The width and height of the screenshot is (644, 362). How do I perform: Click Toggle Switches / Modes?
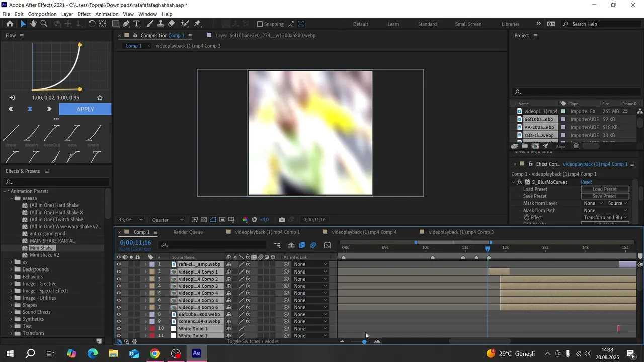tap(253, 342)
